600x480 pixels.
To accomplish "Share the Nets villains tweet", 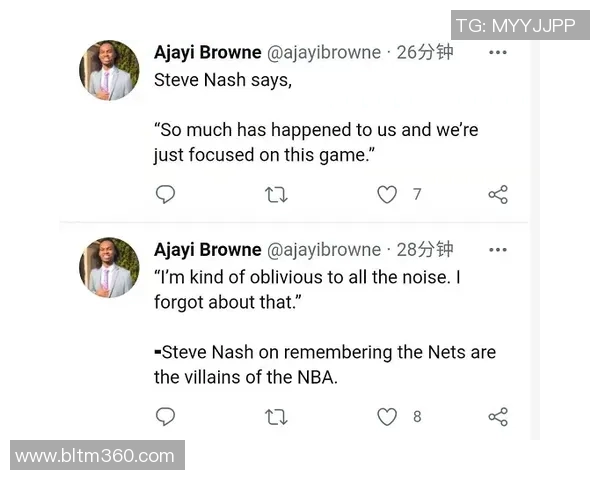I will coord(498,416).
